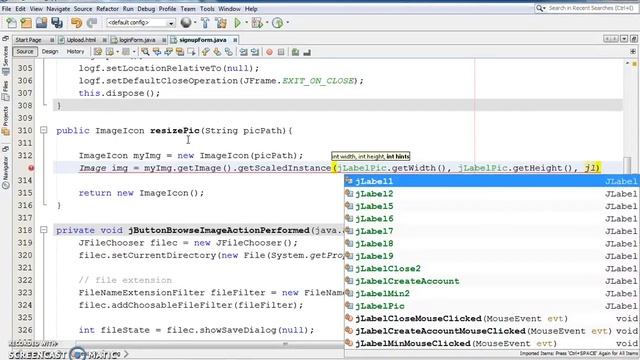Click the Save All toolbar icon
Screen dimensions: 640x360
[57, 23]
